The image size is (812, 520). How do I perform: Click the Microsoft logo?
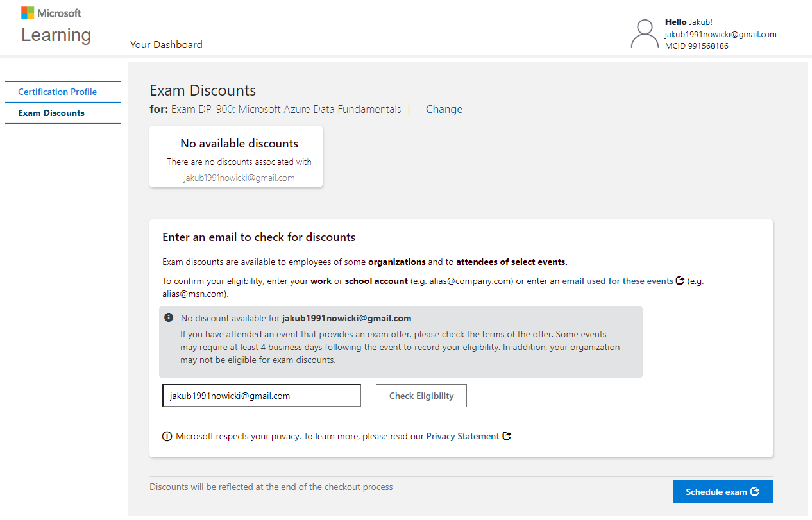[x=51, y=13]
